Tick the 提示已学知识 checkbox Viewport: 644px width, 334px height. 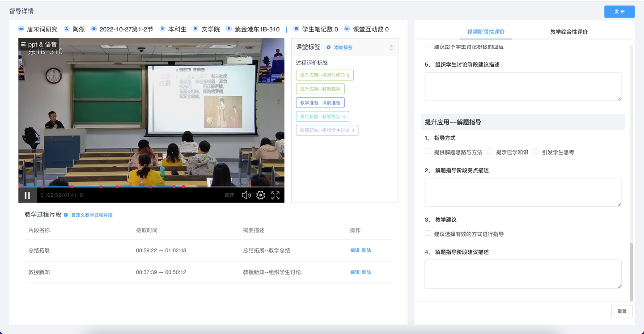pos(489,152)
